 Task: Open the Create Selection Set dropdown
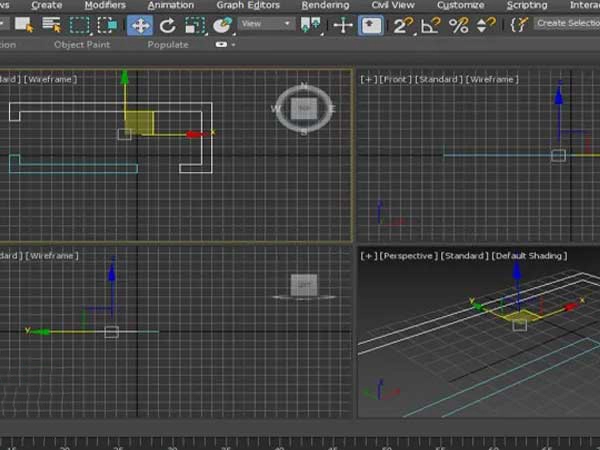(x=567, y=24)
